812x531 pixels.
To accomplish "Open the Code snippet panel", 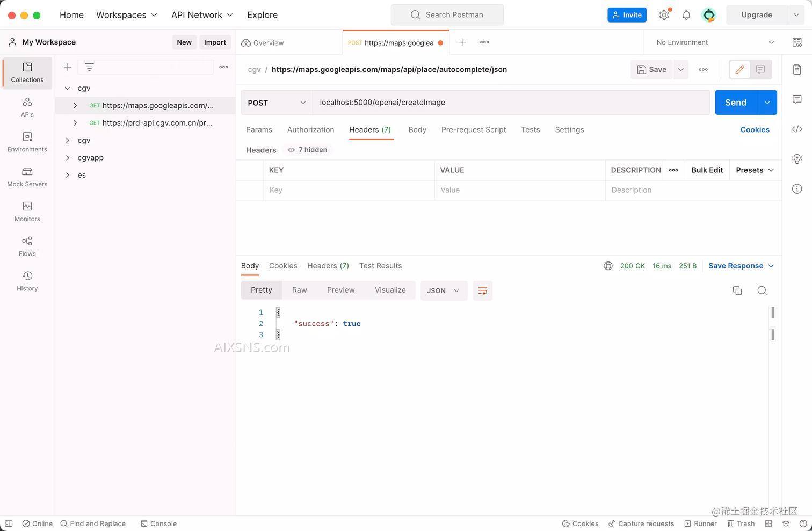I will pos(797,129).
